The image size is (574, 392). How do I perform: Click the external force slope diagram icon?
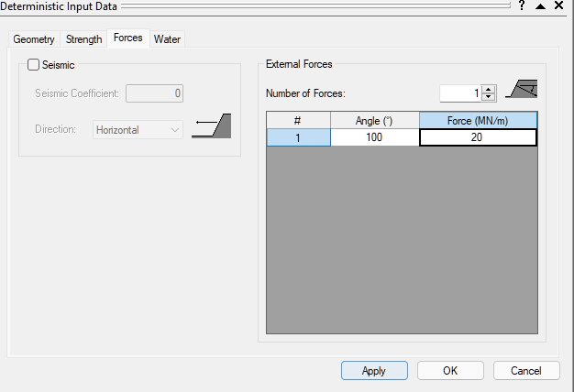523,90
